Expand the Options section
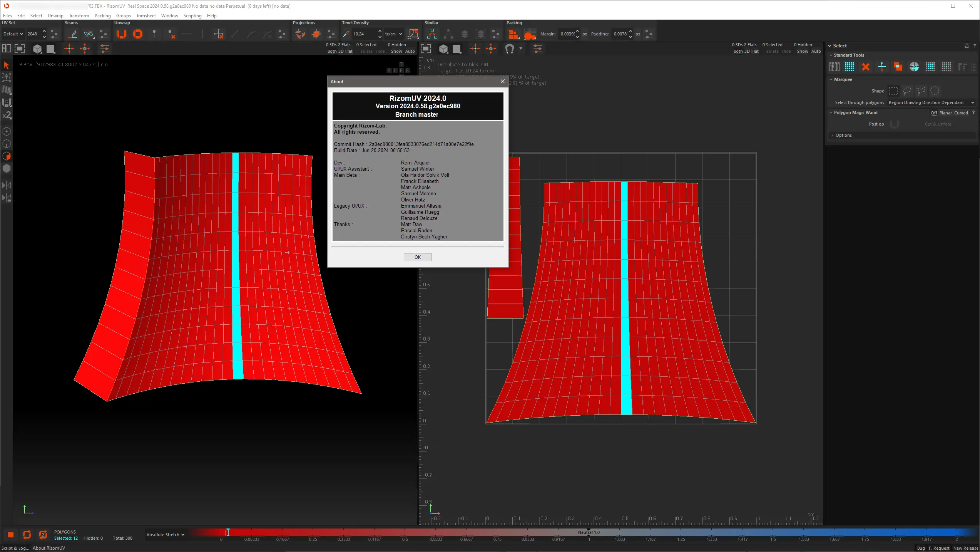Screen dimensions: 980x552 [843, 135]
